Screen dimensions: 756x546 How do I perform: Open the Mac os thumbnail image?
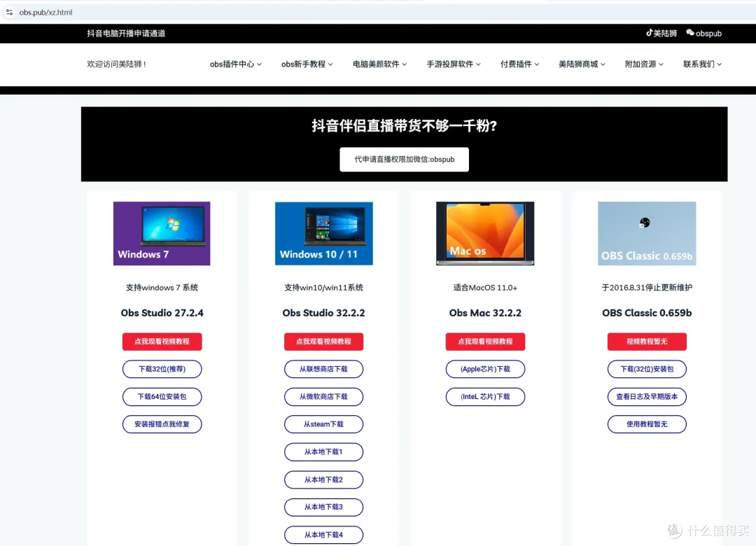485,233
